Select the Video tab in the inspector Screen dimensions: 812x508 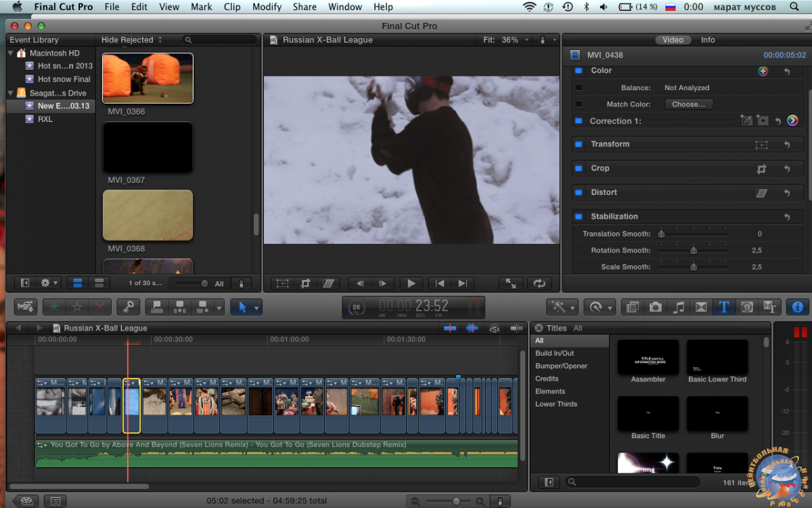coord(673,40)
